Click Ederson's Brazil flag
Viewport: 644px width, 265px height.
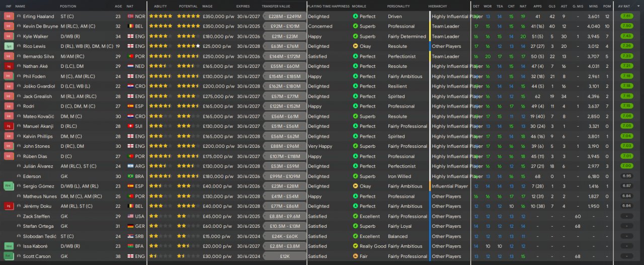tap(130, 176)
